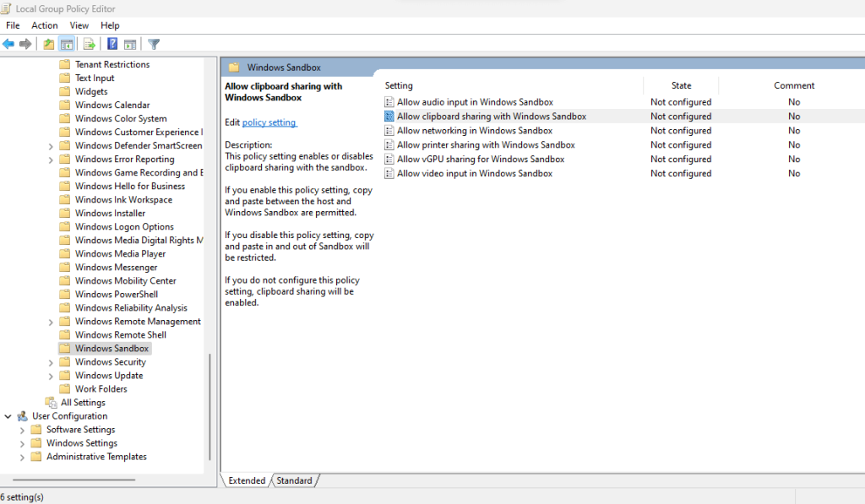Select Text Input in tree
Viewport: 865px width, 504px height.
(95, 78)
